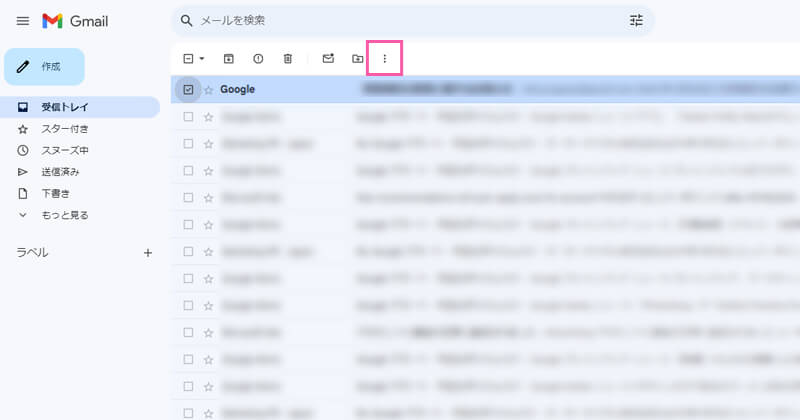Go to the 送信済み folder
This screenshot has width=800, height=420.
click(61, 172)
